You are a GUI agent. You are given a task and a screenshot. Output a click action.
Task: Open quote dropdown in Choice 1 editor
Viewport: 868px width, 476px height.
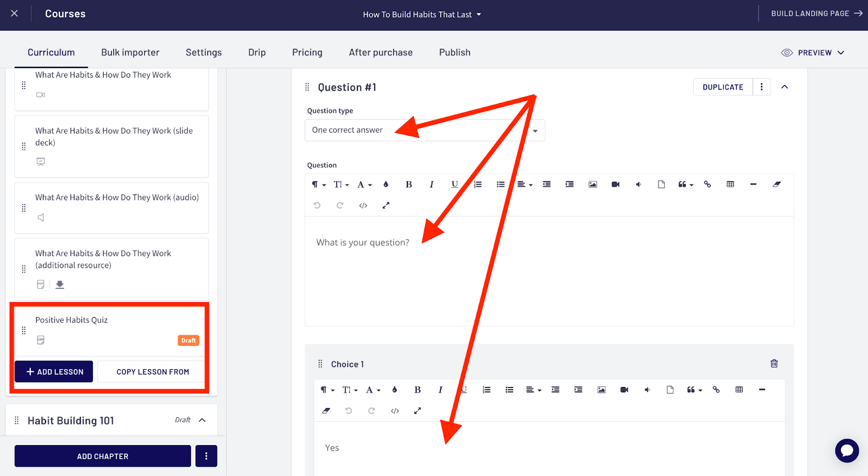point(694,390)
